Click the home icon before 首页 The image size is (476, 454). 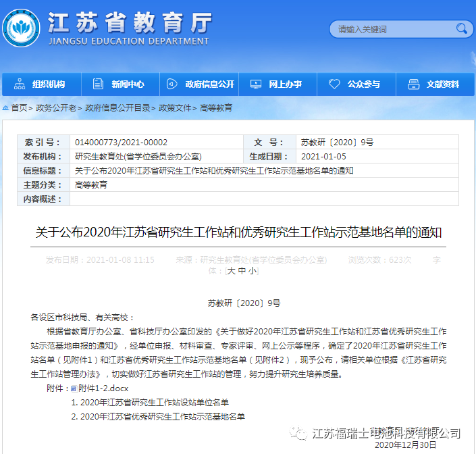(x=5, y=108)
